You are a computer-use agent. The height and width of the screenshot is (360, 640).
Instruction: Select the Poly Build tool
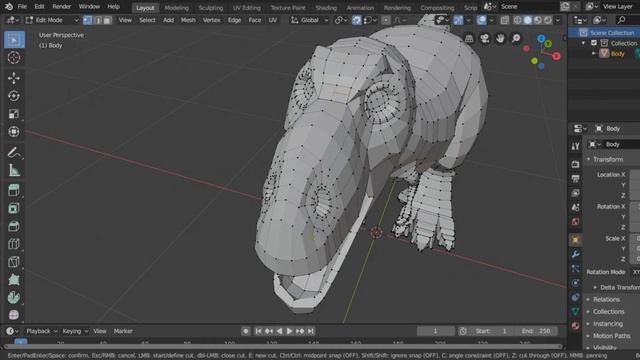coord(14,280)
